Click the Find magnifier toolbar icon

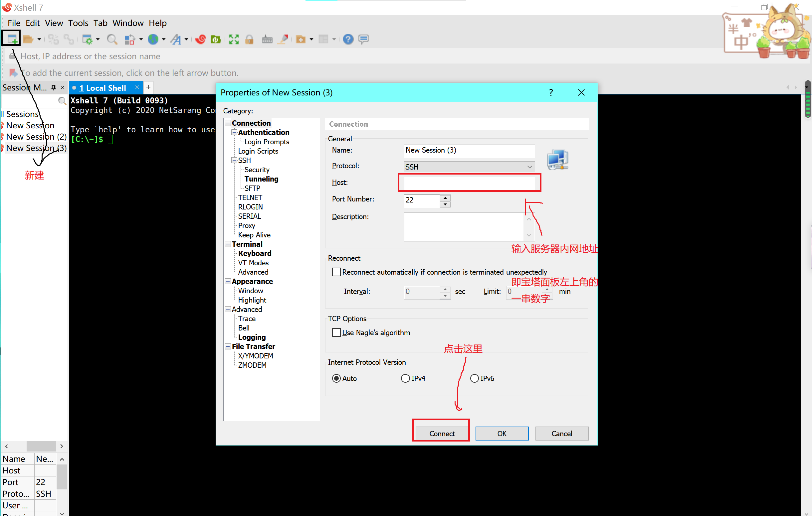111,40
